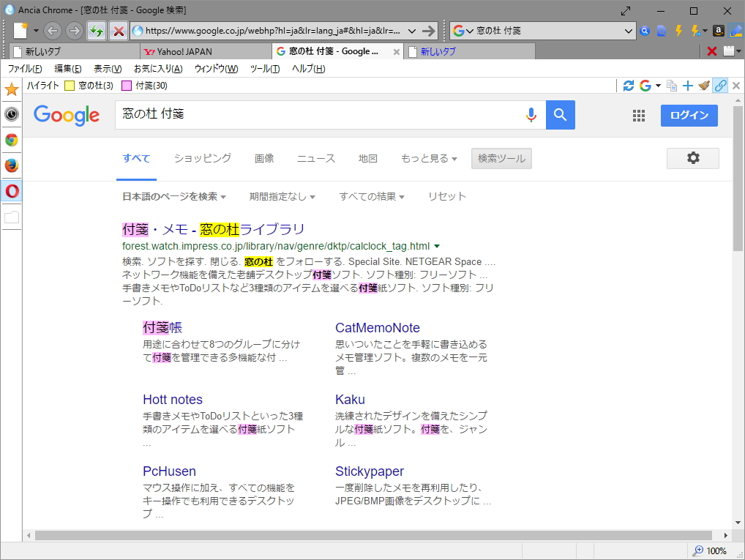
Task: Click the broom clear icon in highlight bar
Action: pyautogui.click(x=704, y=86)
